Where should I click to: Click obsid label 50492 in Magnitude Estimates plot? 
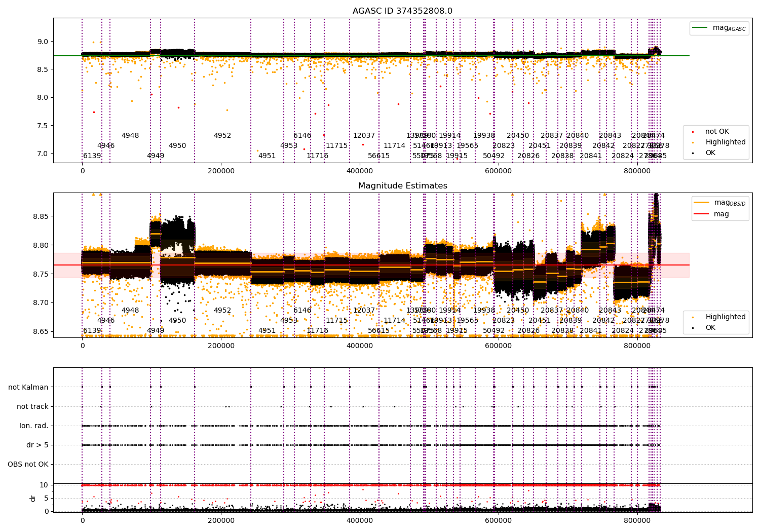point(494,331)
